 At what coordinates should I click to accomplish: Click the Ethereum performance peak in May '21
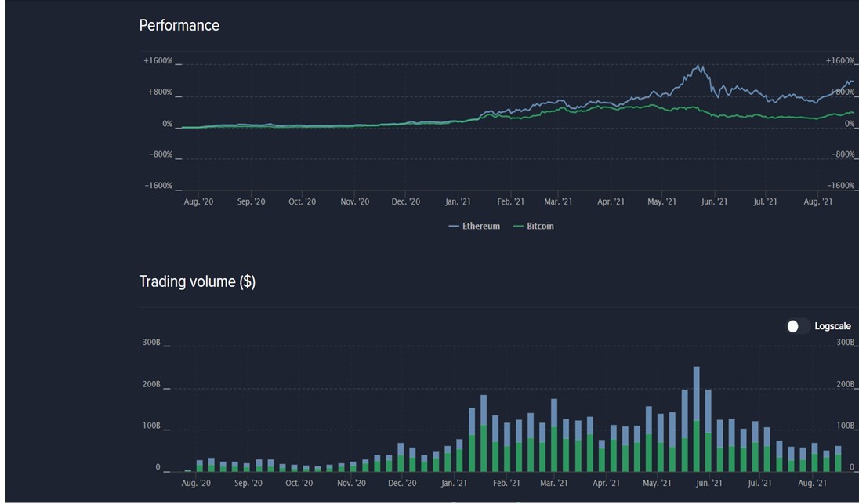pos(699,66)
